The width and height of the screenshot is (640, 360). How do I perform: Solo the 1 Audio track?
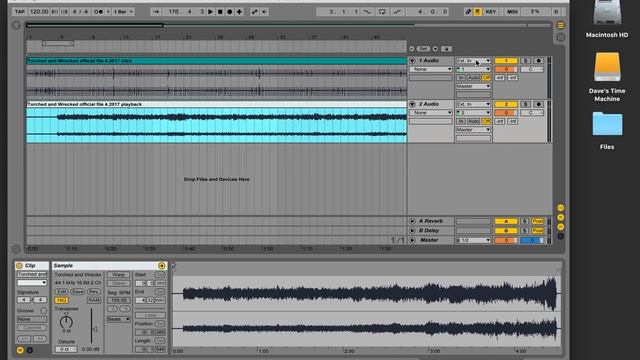point(526,61)
